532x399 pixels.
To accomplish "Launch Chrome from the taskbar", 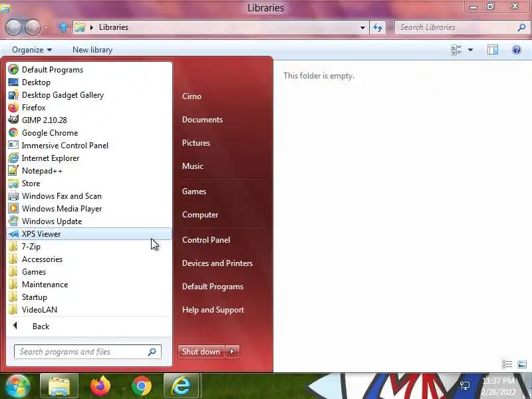I will pyautogui.click(x=142, y=386).
